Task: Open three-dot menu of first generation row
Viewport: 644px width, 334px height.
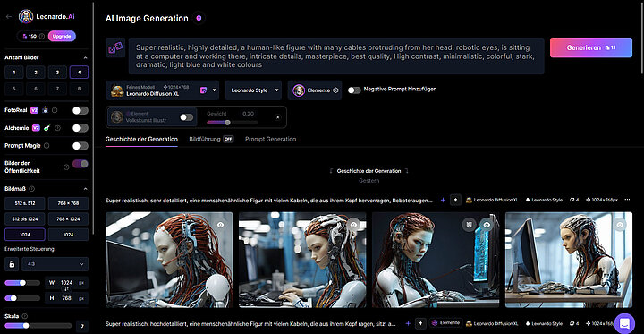Action: pos(627,200)
